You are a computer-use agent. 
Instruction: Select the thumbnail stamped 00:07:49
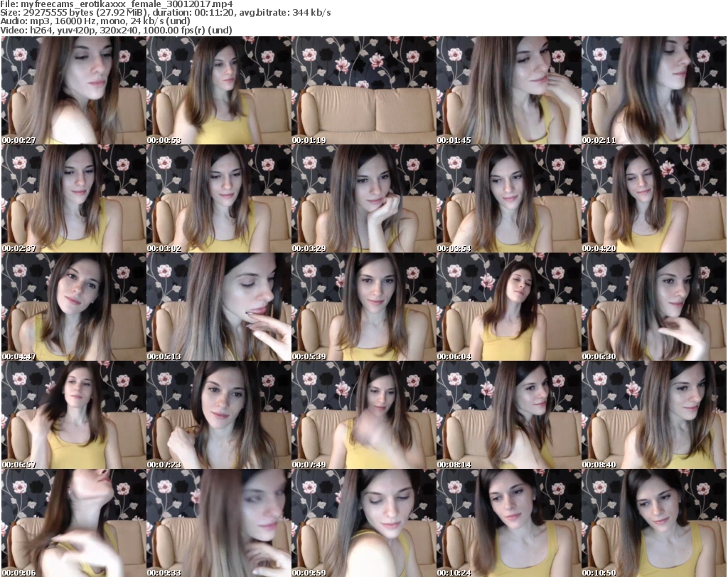364,415
